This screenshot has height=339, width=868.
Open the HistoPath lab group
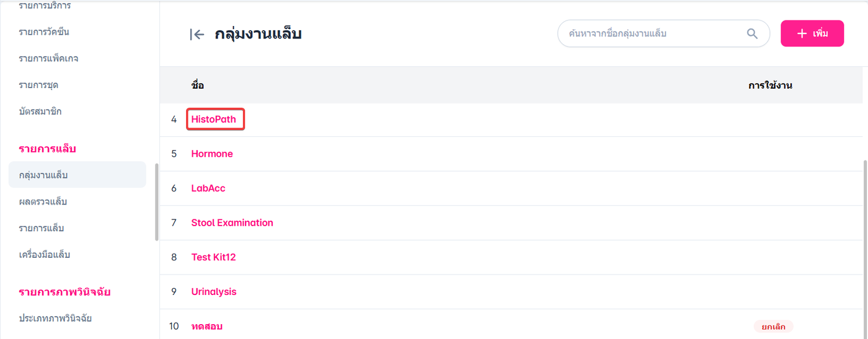click(214, 119)
